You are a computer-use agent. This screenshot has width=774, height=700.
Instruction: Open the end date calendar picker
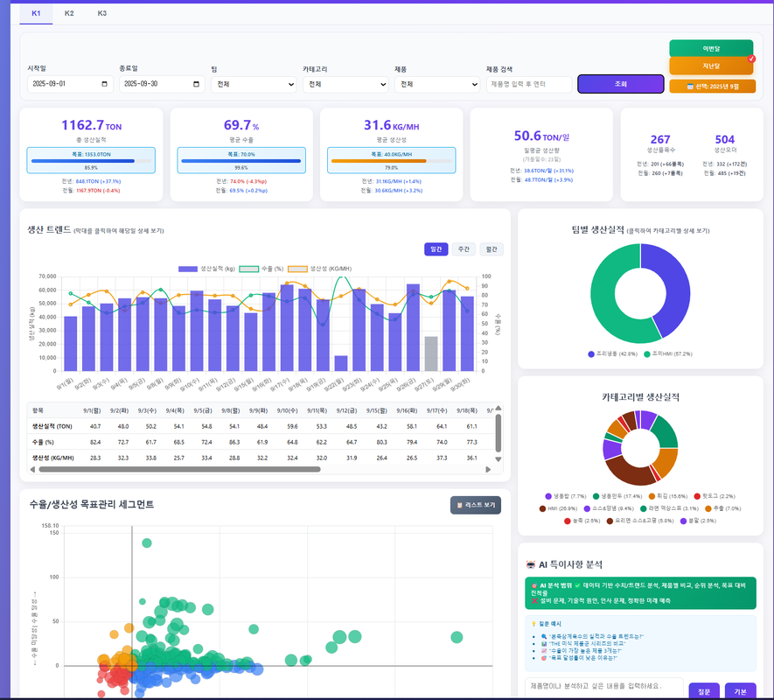coord(196,84)
